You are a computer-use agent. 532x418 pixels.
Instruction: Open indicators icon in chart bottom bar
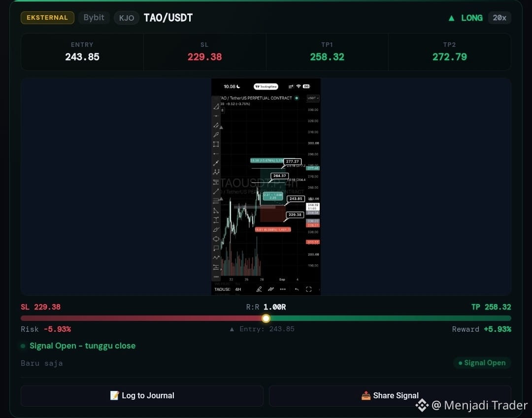(x=271, y=289)
